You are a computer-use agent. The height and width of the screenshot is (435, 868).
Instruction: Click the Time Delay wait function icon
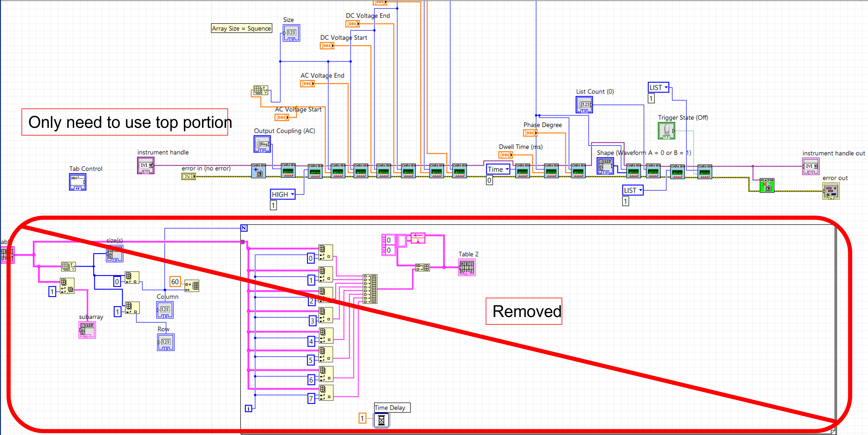pos(381,420)
